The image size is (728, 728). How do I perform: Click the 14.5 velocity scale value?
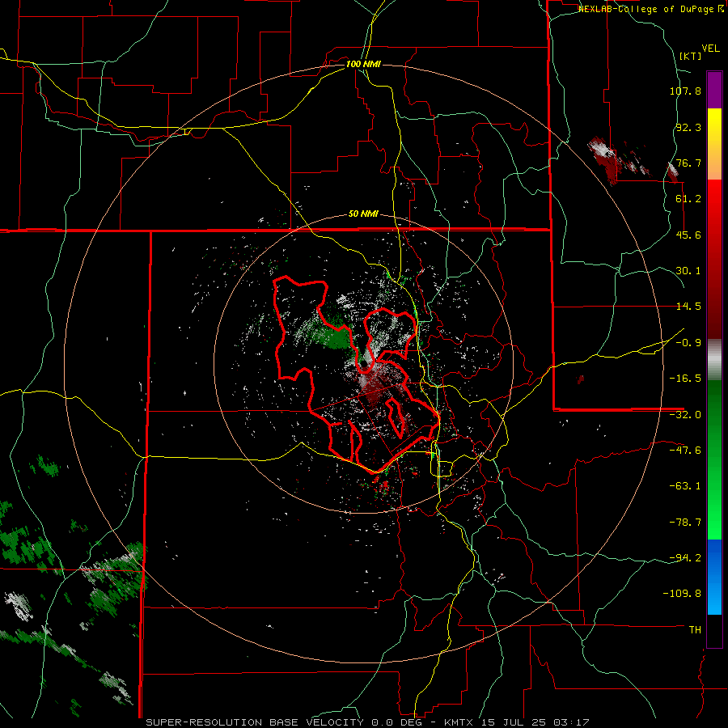tap(688, 307)
